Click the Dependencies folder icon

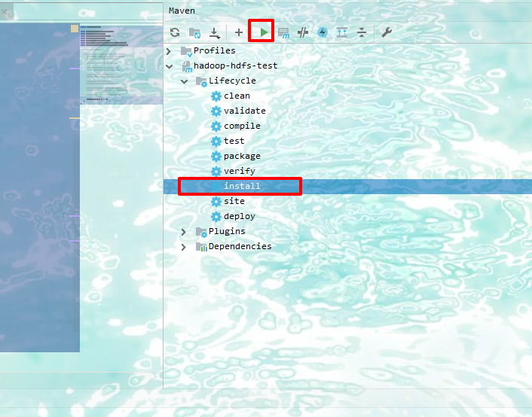[x=201, y=247]
